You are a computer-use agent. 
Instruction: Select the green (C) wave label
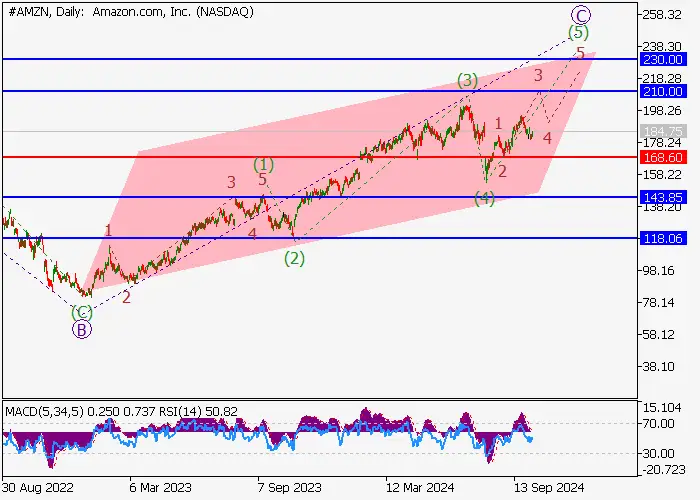[x=82, y=312]
